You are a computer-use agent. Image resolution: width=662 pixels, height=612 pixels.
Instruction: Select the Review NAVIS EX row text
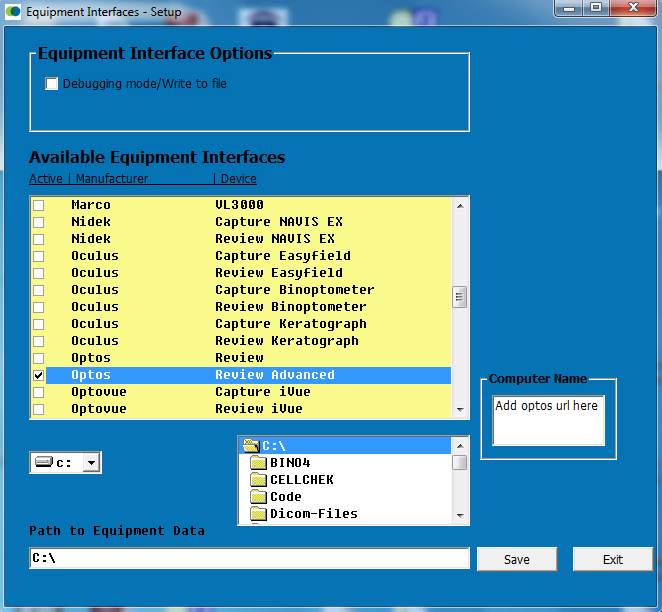pos(275,239)
